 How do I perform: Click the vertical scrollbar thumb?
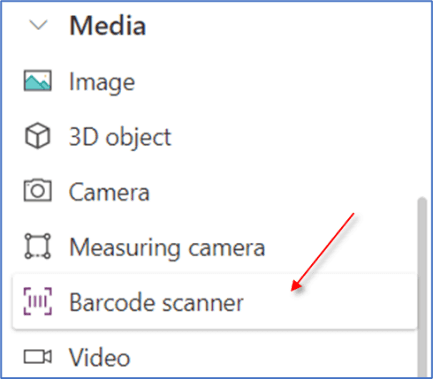coord(422,287)
